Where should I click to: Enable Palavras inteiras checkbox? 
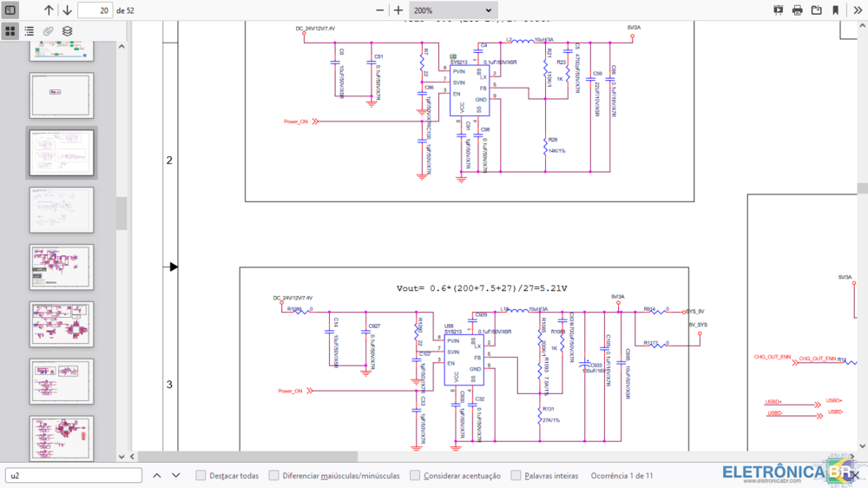(x=516, y=475)
